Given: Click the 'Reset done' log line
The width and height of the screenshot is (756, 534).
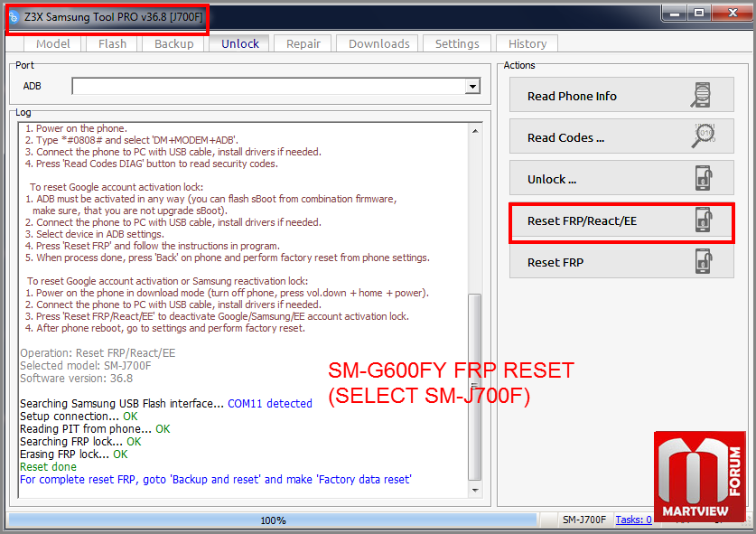Looking at the screenshot, I should [x=48, y=467].
